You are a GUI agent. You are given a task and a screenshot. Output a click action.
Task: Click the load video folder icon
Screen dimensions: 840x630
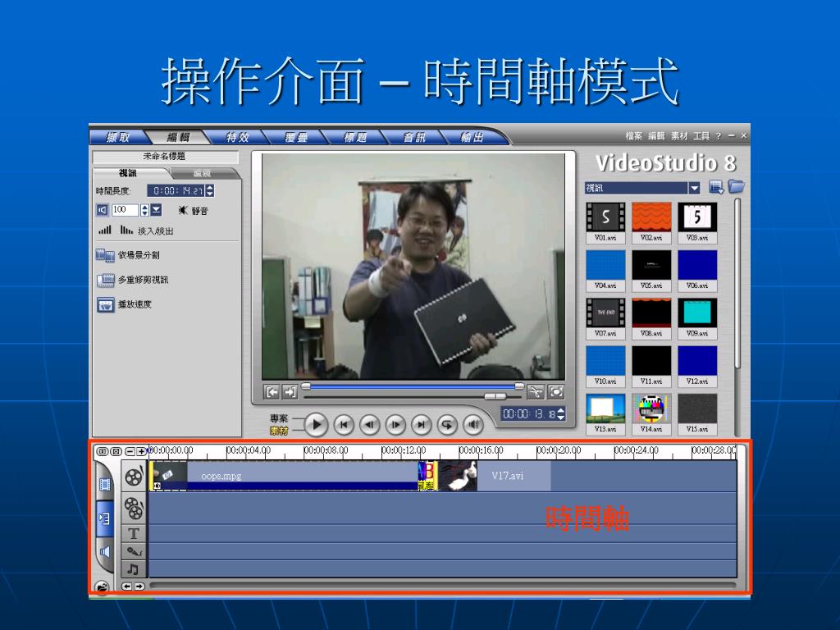pos(737,186)
